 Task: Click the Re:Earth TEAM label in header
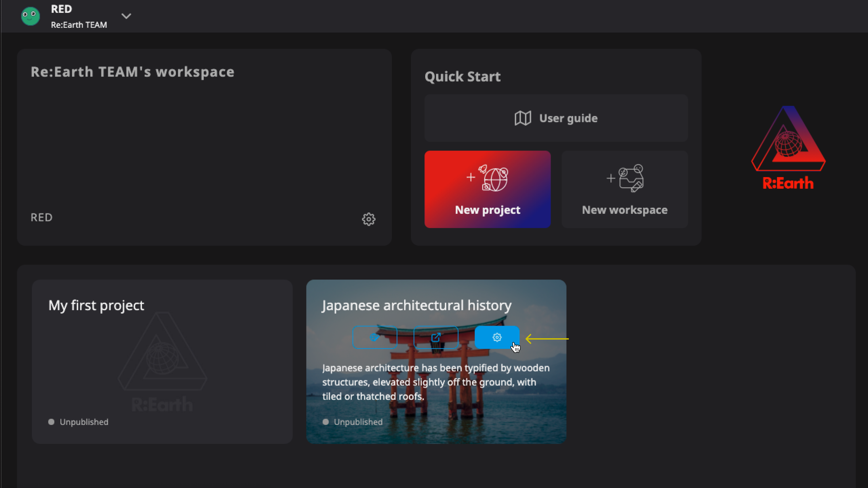pyautogui.click(x=79, y=25)
